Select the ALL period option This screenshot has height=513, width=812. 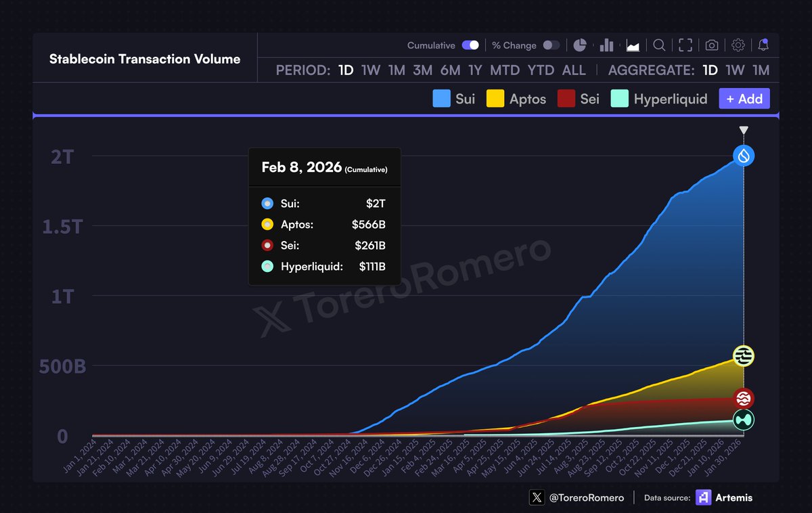tap(574, 70)
